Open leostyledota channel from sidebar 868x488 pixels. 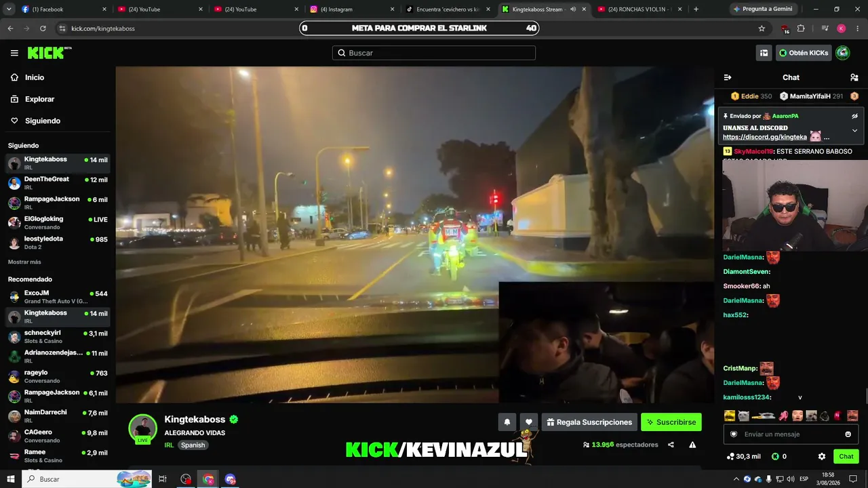click(58, 243)
